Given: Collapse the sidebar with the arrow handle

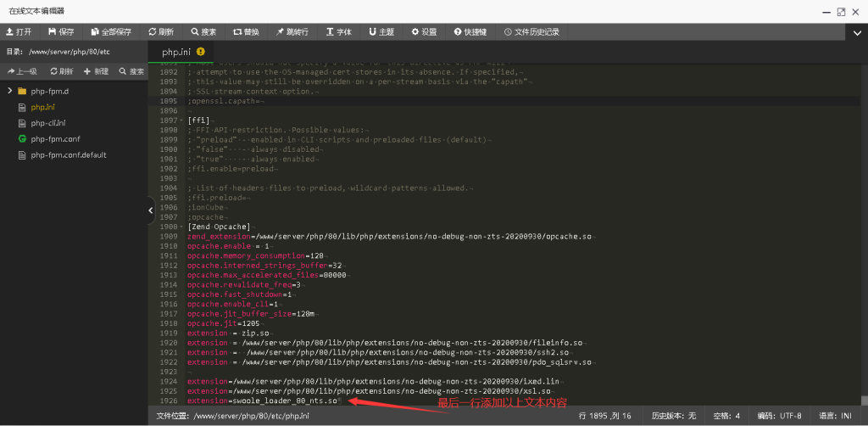Looking at the screenshot, I should [x=151, y=209].
